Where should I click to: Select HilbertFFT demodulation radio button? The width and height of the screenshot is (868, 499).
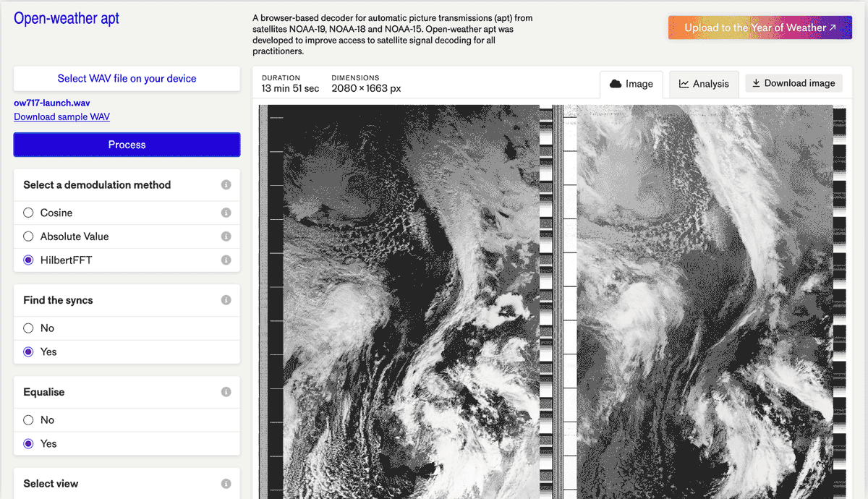click(x=28, y=260)
